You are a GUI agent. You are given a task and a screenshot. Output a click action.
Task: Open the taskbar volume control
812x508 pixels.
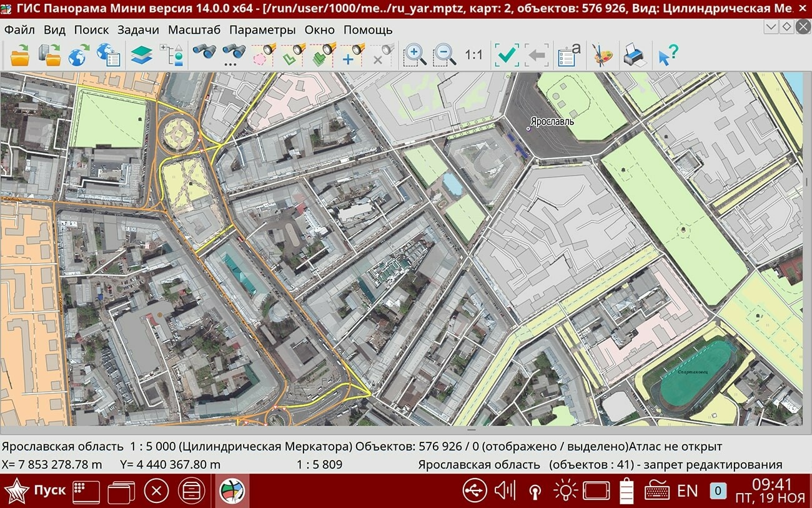(504, 491)
